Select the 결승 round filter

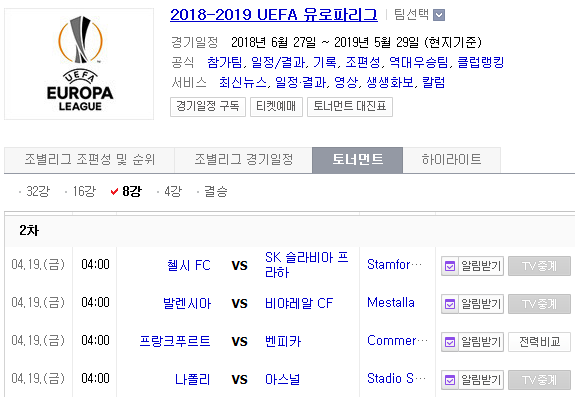(216, 191)
